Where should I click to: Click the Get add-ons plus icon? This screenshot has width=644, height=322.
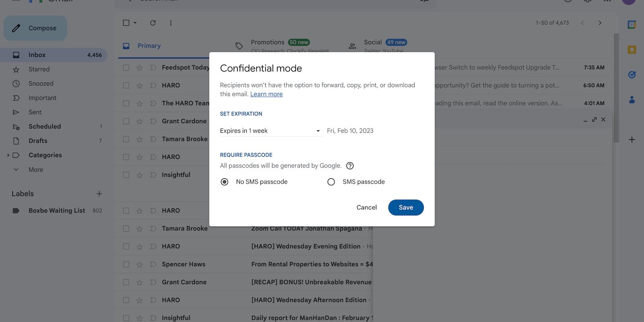coord(632,140)
